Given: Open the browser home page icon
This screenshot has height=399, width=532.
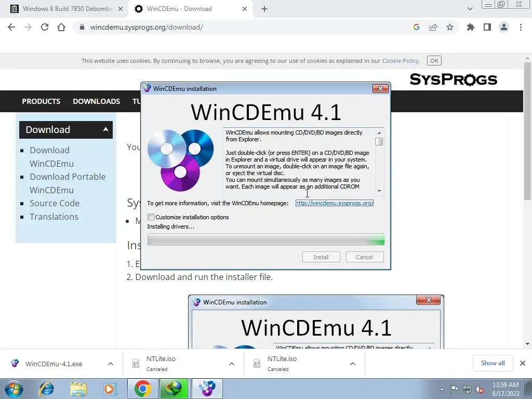Looking at the screenshot, I should coord(61,27).
